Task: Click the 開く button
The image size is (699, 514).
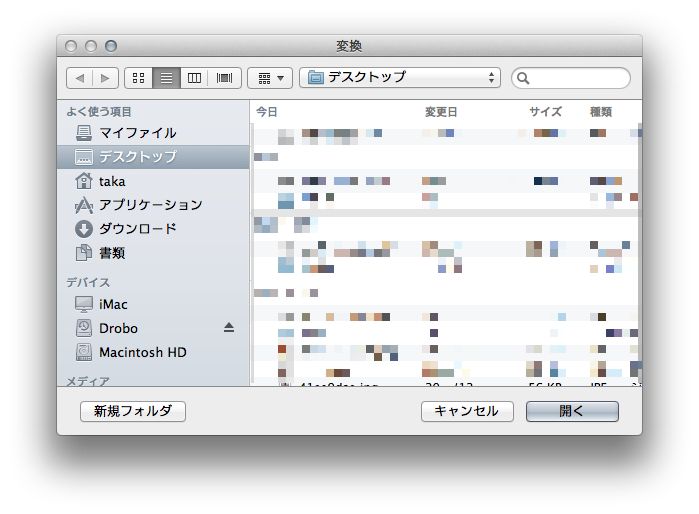Action: point(572,411)
